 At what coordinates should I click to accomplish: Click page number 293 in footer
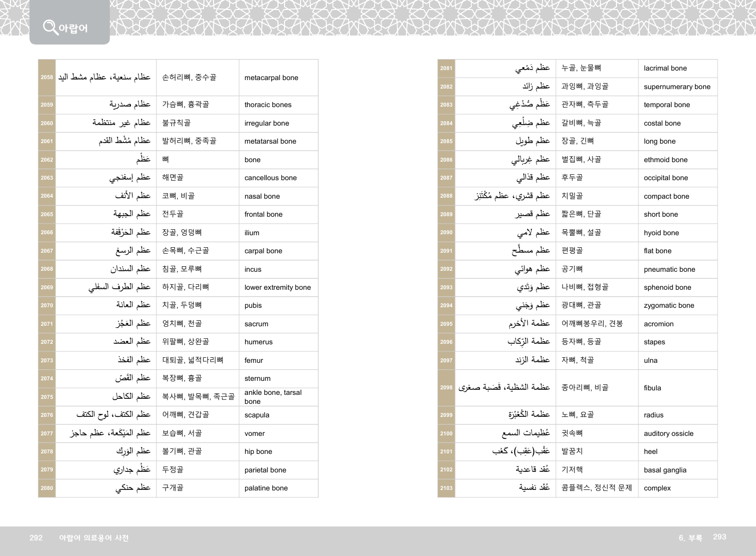click(x=719, y=537)
